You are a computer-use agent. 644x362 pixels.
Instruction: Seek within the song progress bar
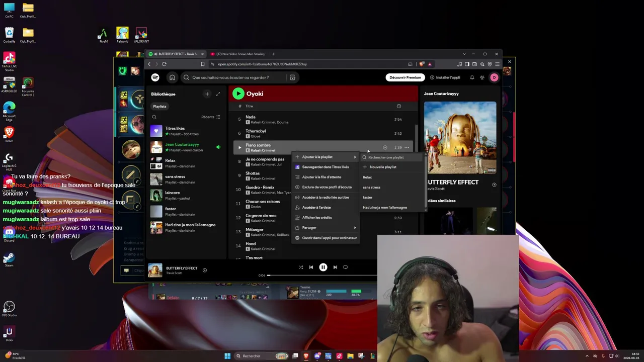click(322, 276)
